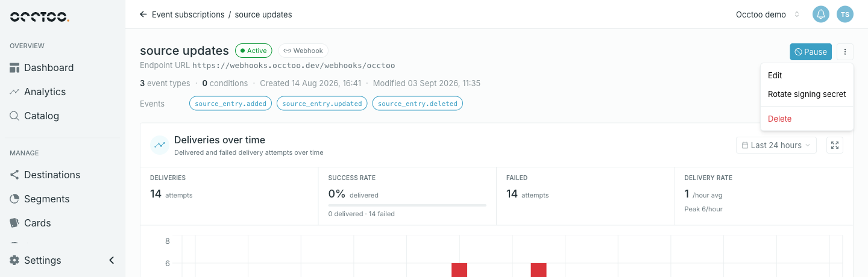
Task: Choose Delete in the actions menu
Action: click(x=807, y=119)
